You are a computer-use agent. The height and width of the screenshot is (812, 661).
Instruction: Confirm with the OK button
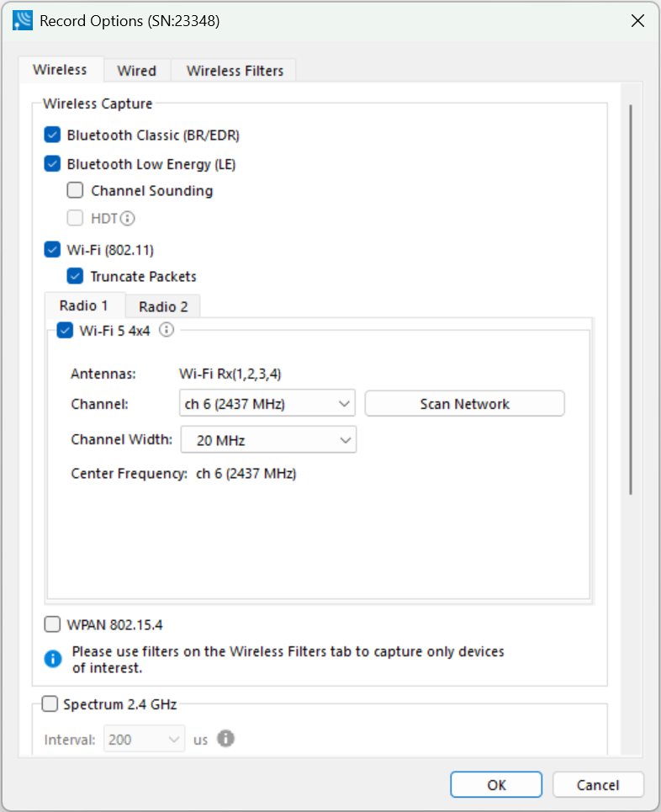(496, 785)
